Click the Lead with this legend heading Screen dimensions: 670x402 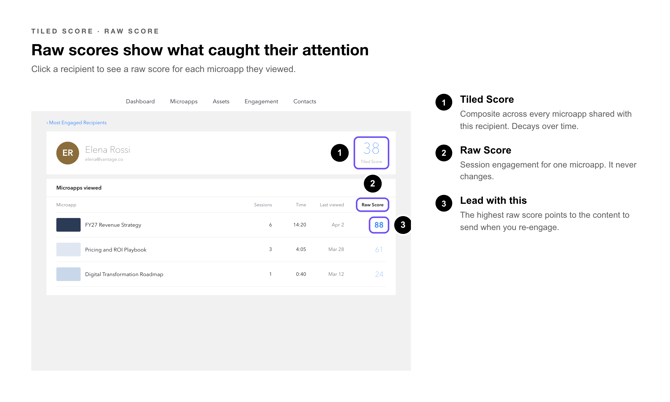coord(493,200)
